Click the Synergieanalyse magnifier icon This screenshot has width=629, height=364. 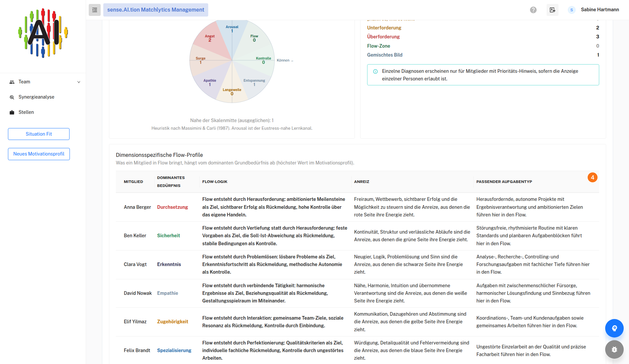(12, 97)
